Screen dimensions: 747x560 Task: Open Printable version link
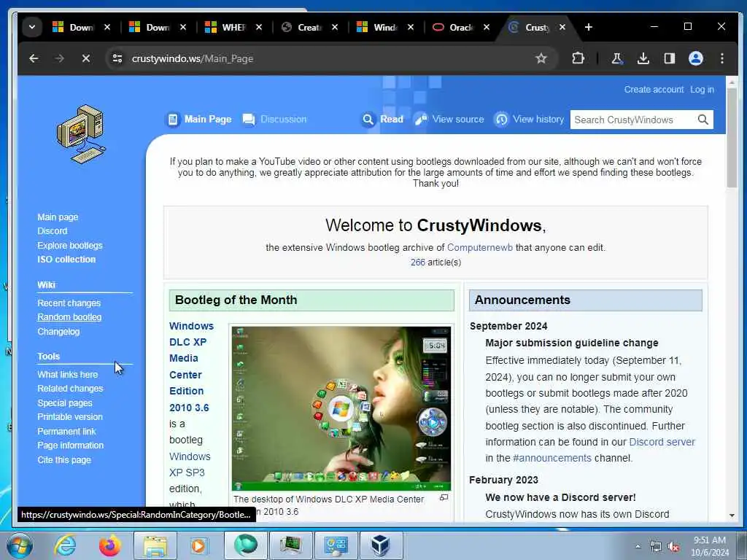[x=70, y=416]
